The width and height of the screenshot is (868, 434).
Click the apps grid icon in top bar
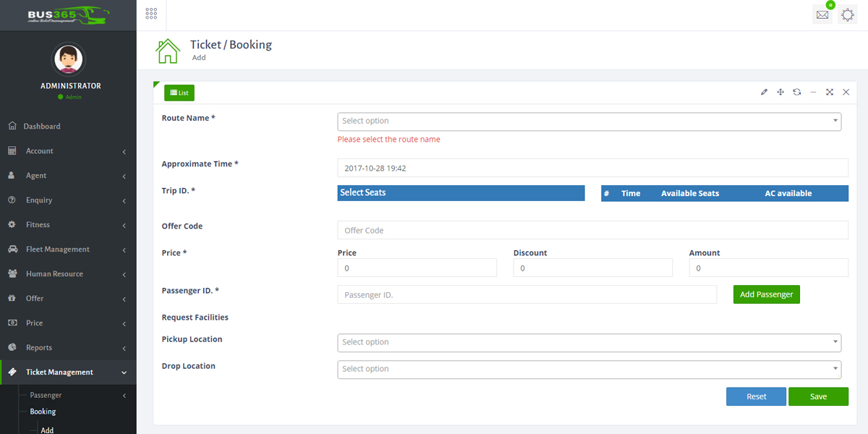click(x=151, y=14)
